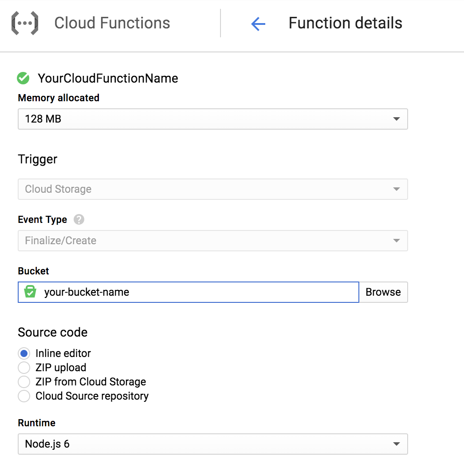Pick Cloud Source repository radio button
The height and width of the screenshot is (476, 464).
(x=24, y=396)
